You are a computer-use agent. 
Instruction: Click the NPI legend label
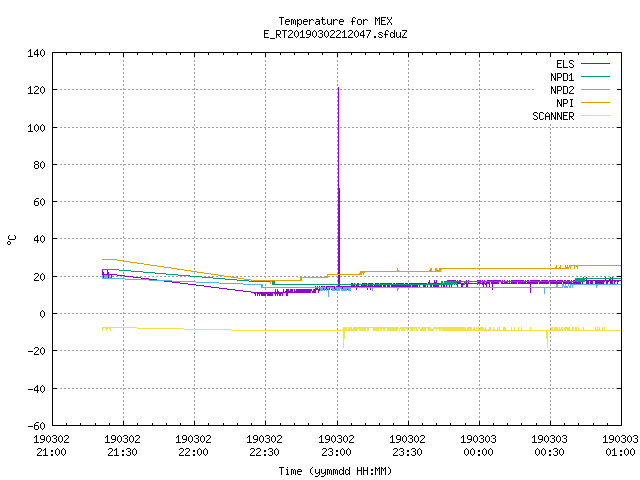565,103
